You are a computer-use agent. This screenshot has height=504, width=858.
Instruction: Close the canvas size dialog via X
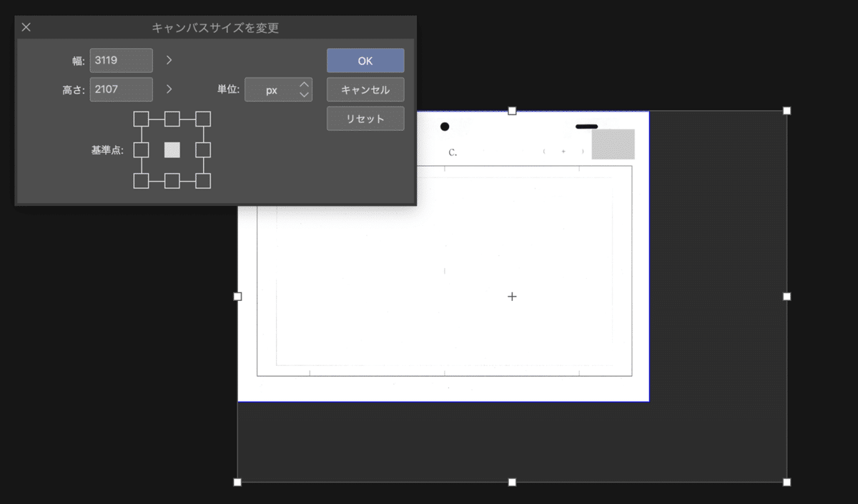click(26, 27)
